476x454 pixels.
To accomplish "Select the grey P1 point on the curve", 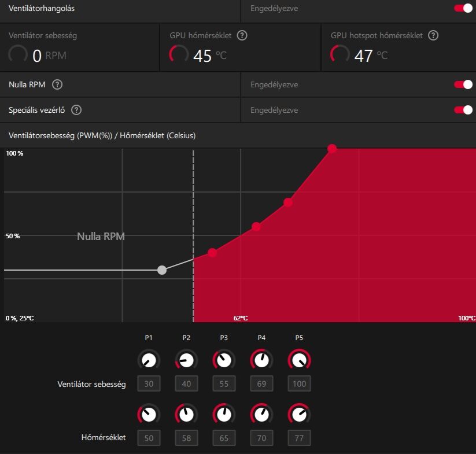I will pyautogui.click(x=162, y=270).
